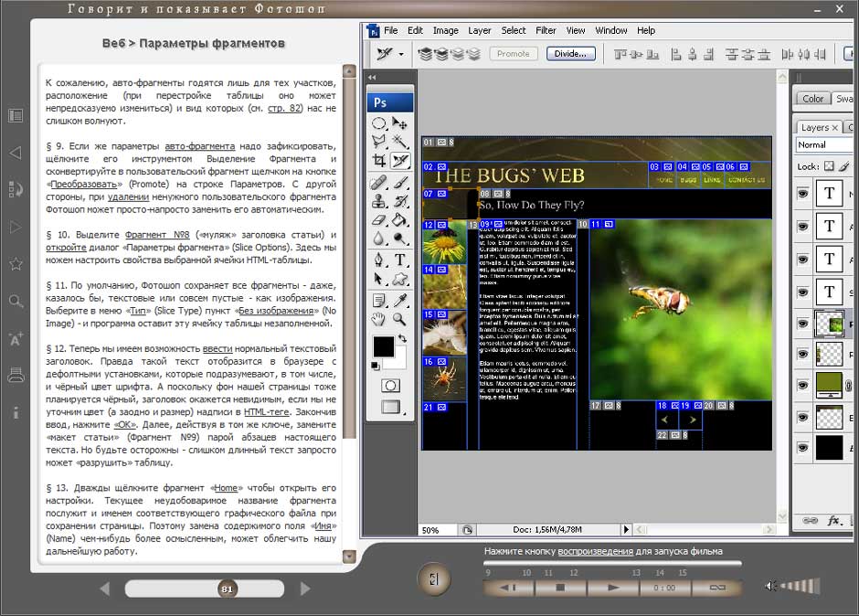Screen dimensions: 859x616
Task: Hide the topmost text layer
Action: pyautogui.click(x=803, y=193)
